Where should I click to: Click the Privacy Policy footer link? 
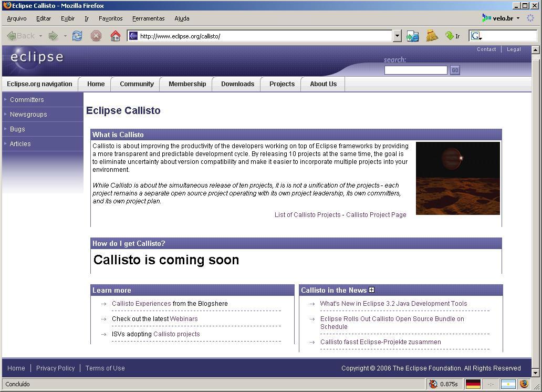(x=55, y=368)
